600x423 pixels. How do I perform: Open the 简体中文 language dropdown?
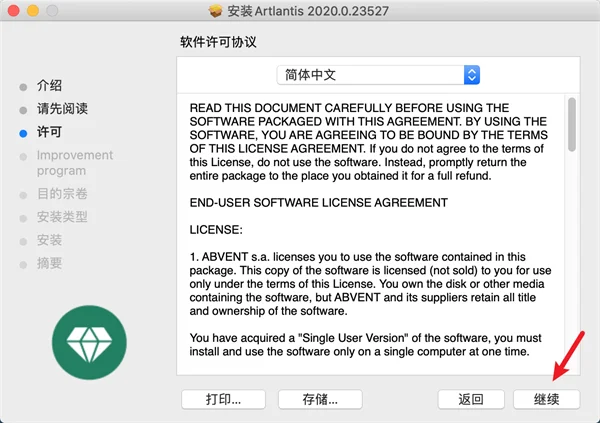378,75
